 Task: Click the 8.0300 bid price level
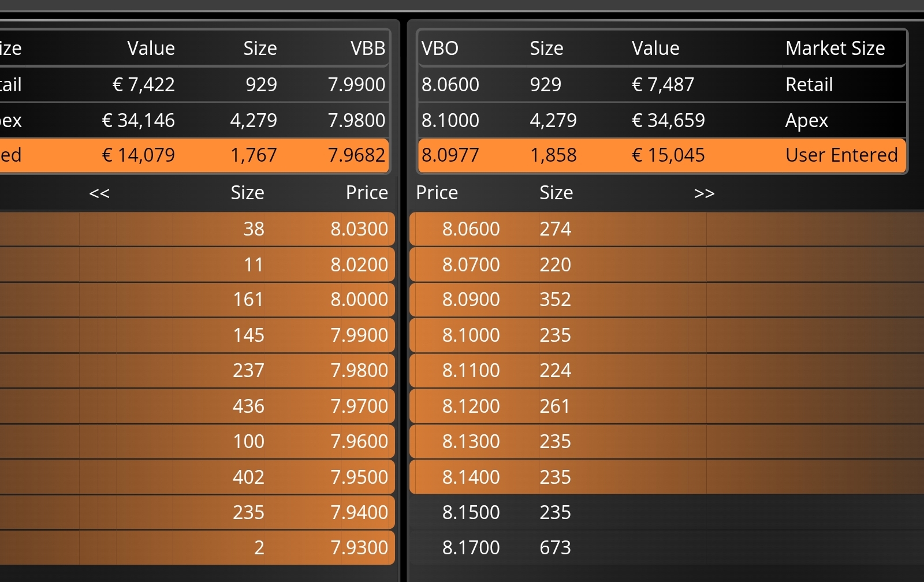[359, 229]
